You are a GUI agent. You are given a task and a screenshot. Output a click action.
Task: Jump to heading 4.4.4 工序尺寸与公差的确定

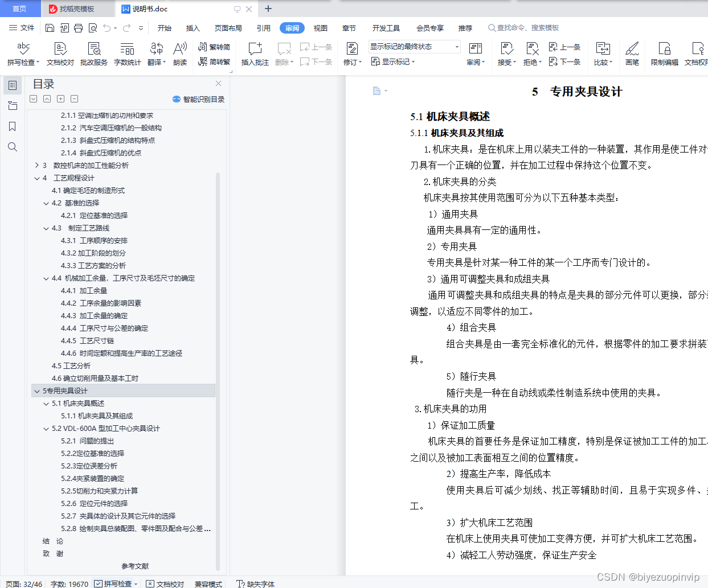[104, 328]
